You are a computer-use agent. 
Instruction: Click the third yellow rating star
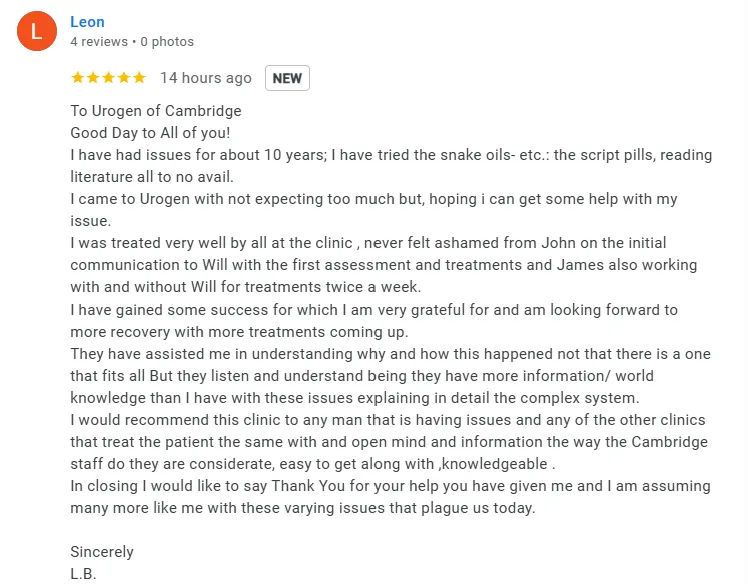pos(108,77)
